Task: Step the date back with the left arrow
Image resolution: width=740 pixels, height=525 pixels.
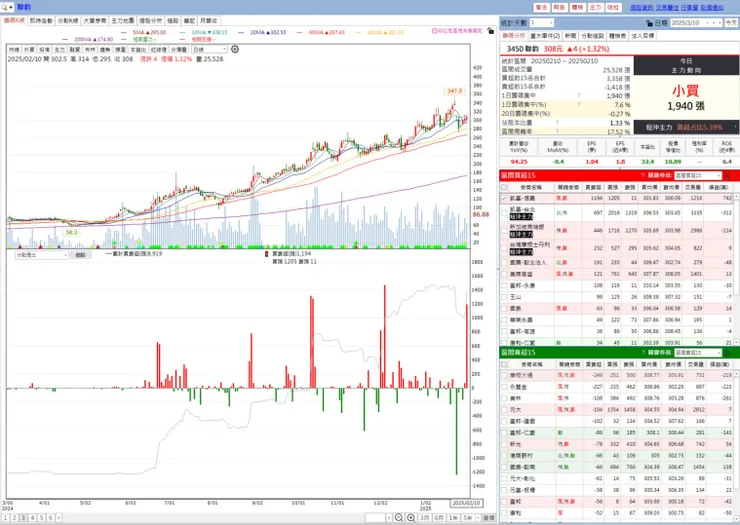Action: tap(714, 23)
